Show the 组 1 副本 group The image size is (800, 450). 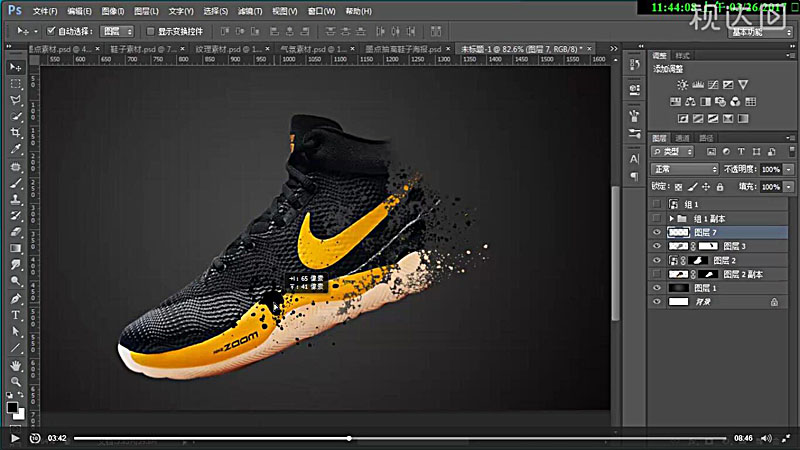click(657, 218)
